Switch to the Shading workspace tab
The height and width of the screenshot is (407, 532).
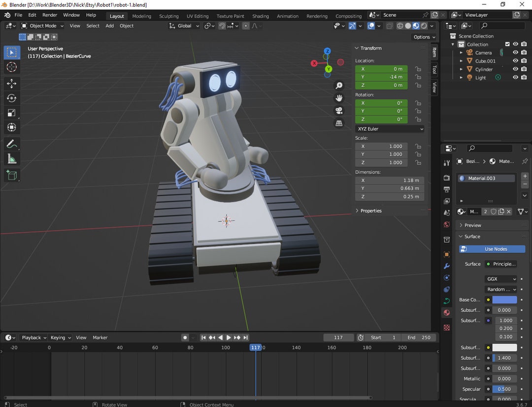click(260, 16)
